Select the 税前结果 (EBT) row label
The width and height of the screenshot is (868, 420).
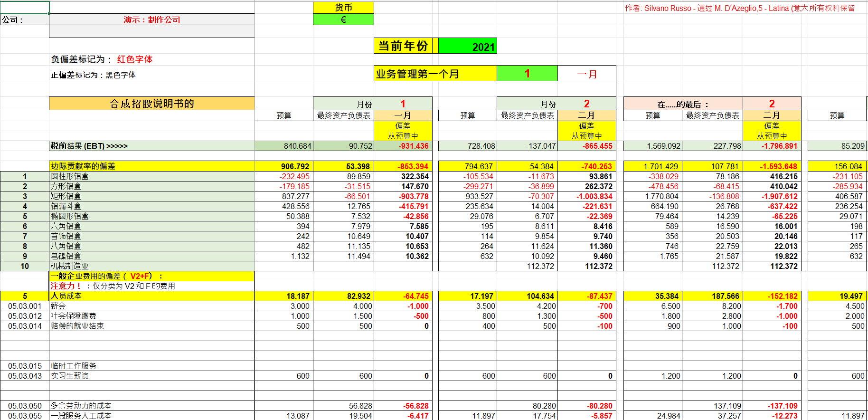tap(152, 146)
